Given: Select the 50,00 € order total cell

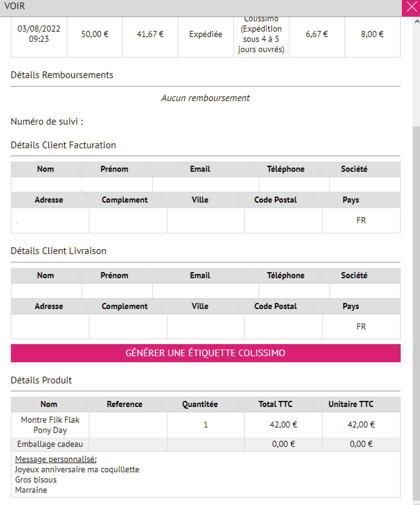Looking at the screenshot, I should tap(94, 34).
